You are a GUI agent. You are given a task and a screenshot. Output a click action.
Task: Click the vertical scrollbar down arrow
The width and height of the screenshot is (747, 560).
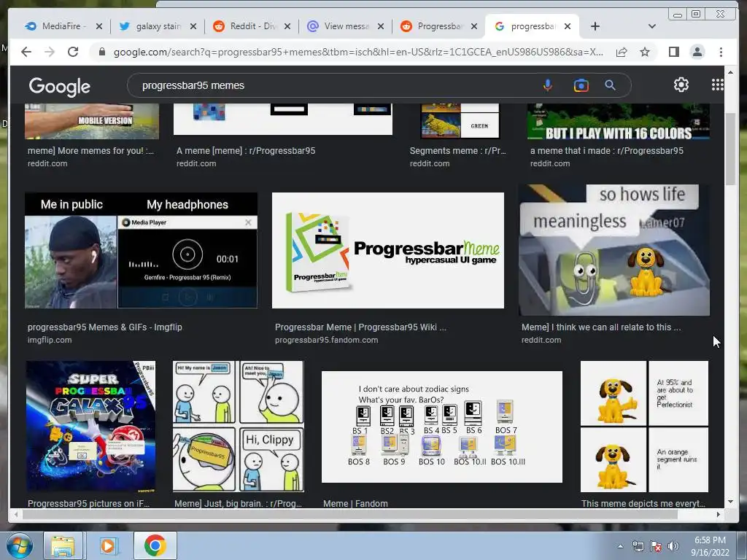point(730,502)
